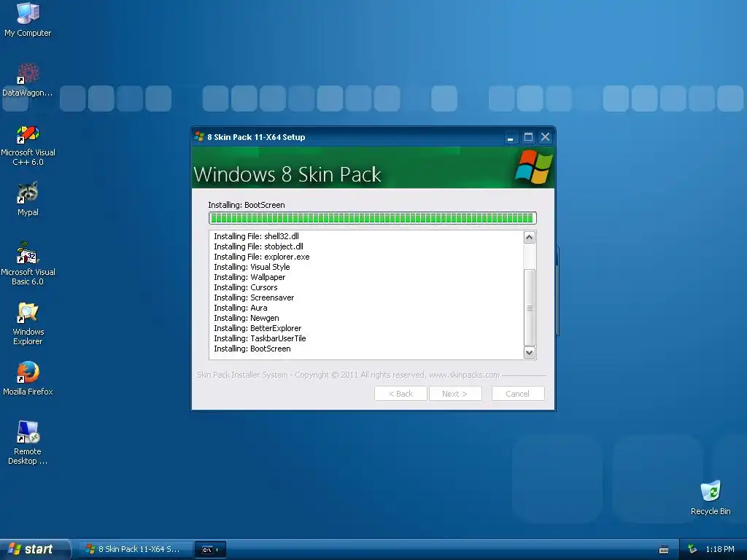Select log line 'Installing File: shell32.dll'
Viewport: 747px width, 560px height.
click(x=256, y=236)
